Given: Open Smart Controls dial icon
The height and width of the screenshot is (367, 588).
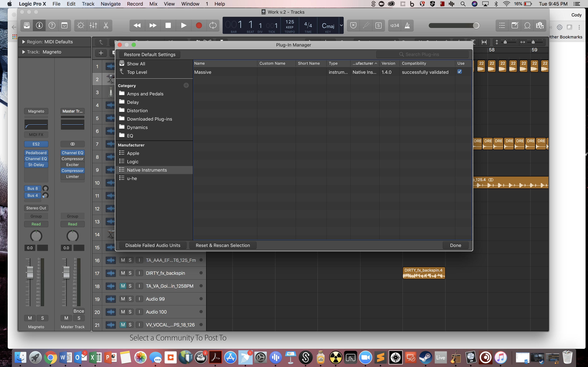Looking at the screenshot, I should pyautogui.click(x=81, y=25).
